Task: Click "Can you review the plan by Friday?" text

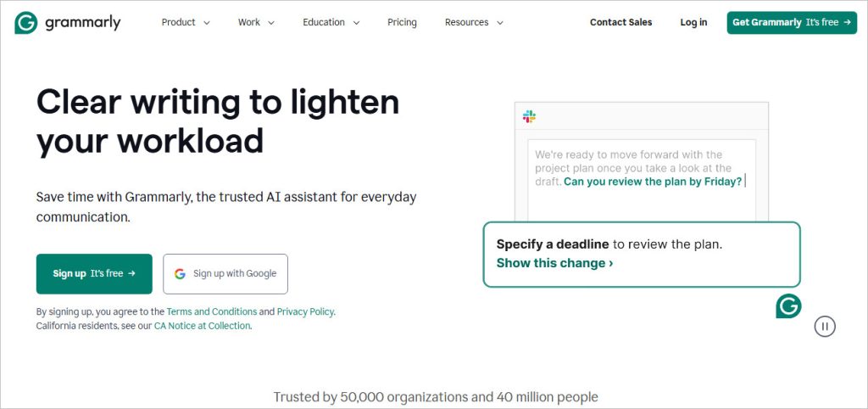Action: 653,182
